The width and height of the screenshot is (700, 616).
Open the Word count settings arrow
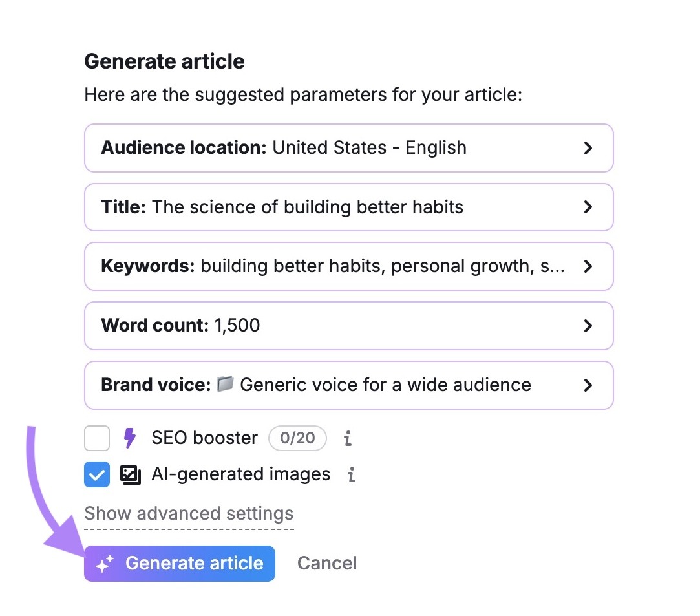[588, 326]
